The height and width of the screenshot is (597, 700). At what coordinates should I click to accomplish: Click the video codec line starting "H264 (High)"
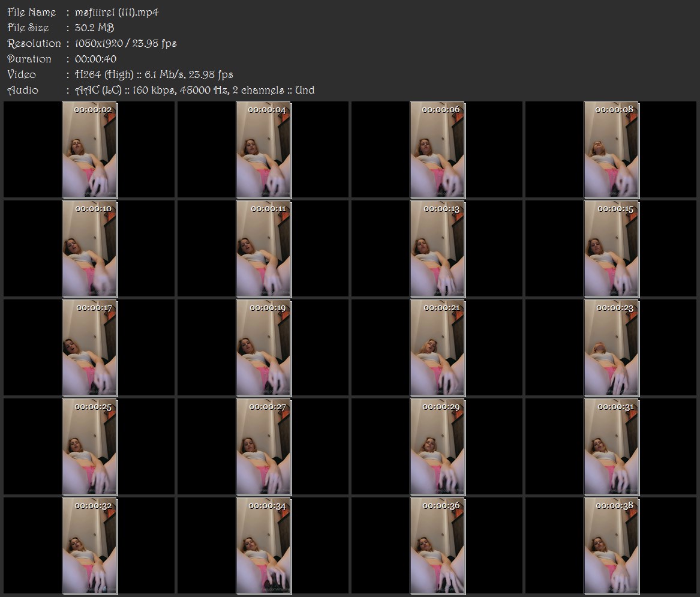154,74
